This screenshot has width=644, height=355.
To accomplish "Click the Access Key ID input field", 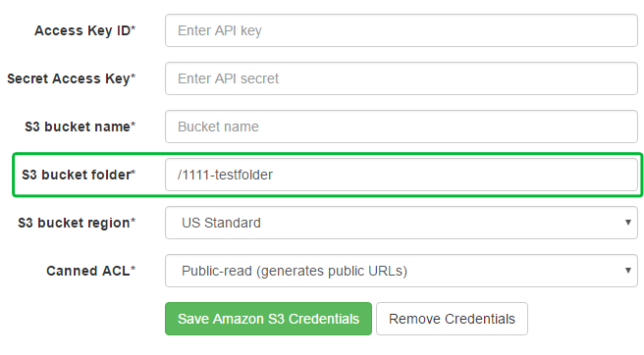I will (402, 30).
